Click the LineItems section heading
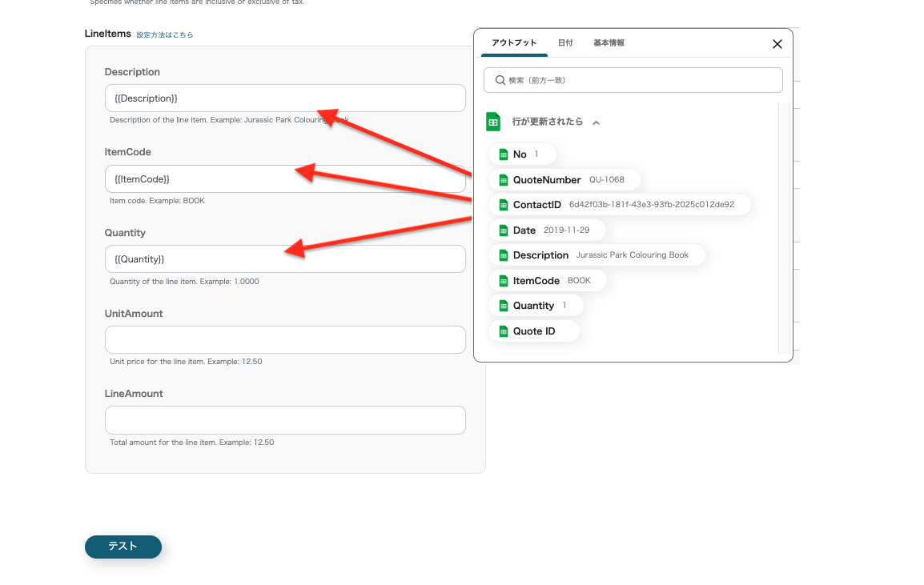Image resolution: width=924 pixels, height=585 pixels. click(x=108, y=34)
